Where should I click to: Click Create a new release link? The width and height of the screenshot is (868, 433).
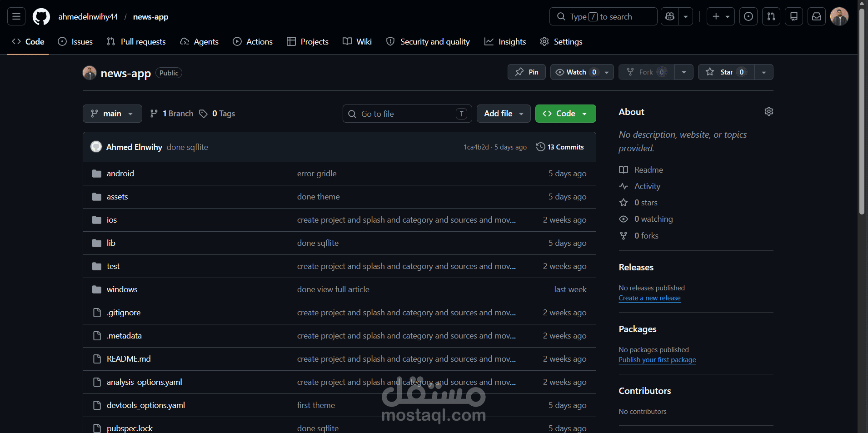pos(649,298)
